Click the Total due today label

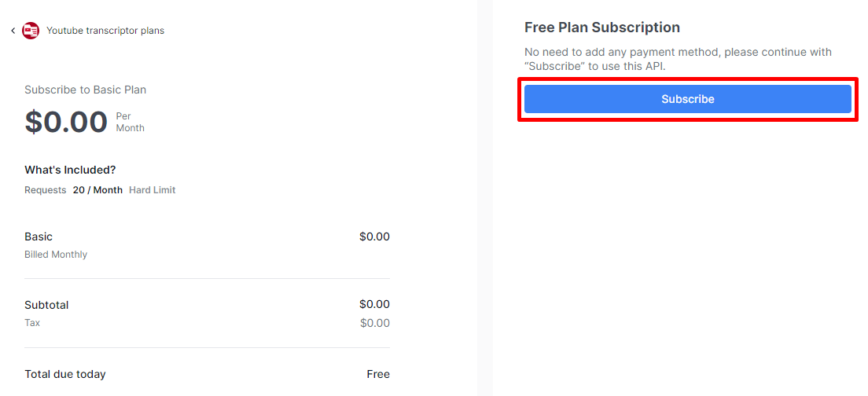coord(65,375)
